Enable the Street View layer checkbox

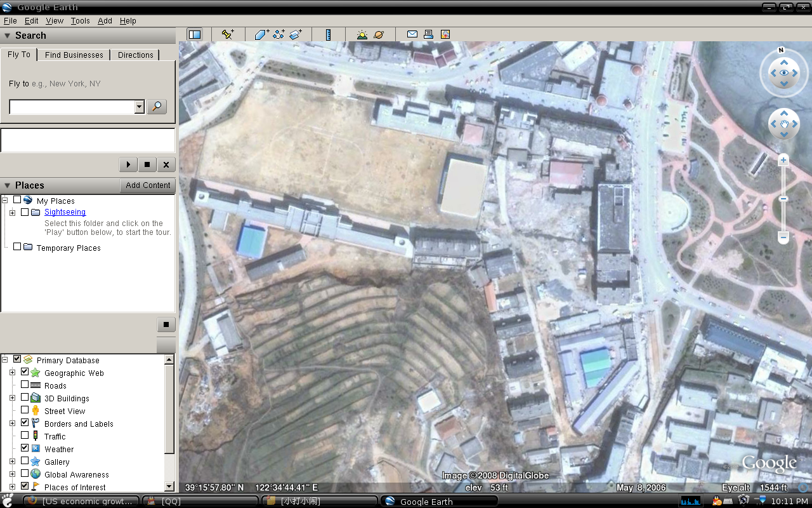coord(25,410)
